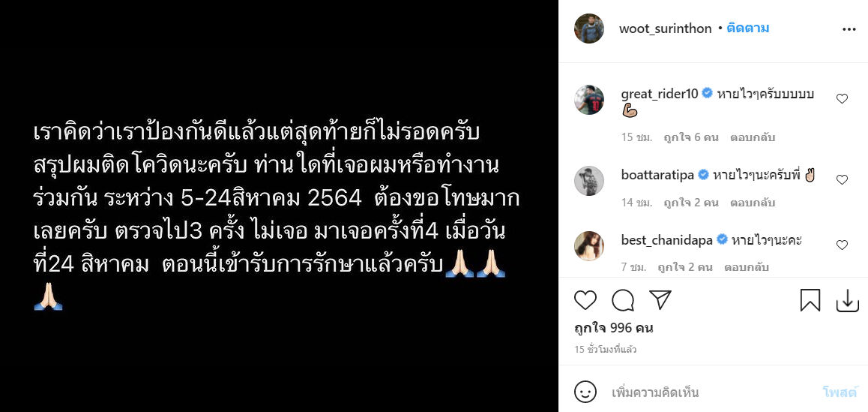Open the woot_surinthon username link
Viewport: 868px width, 412px height.
666,29
